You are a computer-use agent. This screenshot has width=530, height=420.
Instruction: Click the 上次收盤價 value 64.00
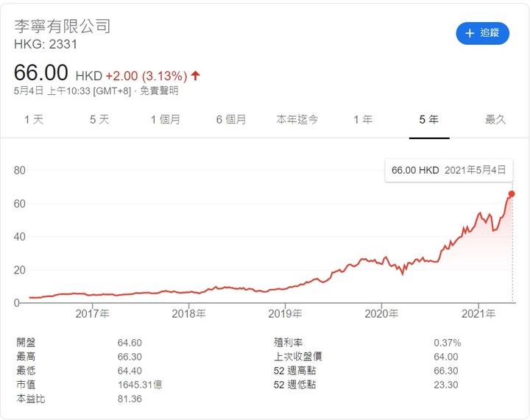coord(446,357)
